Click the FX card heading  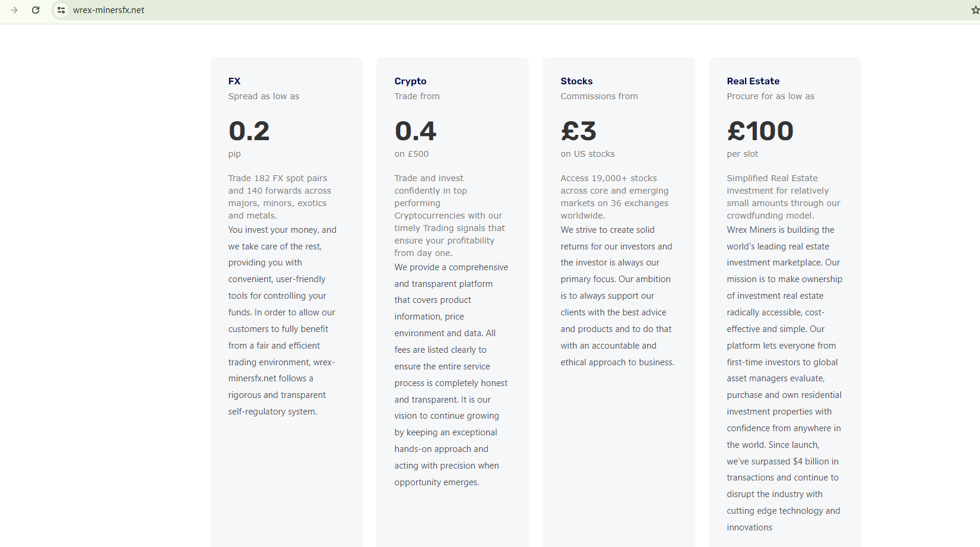234,81
